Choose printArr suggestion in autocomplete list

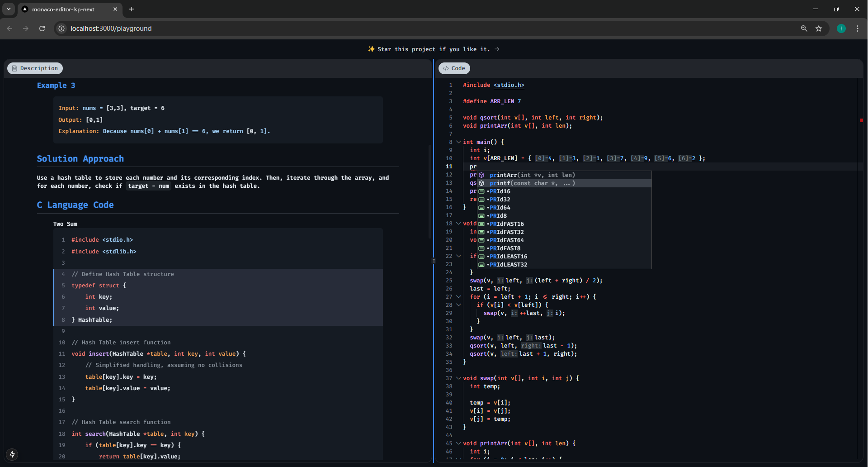532,175
